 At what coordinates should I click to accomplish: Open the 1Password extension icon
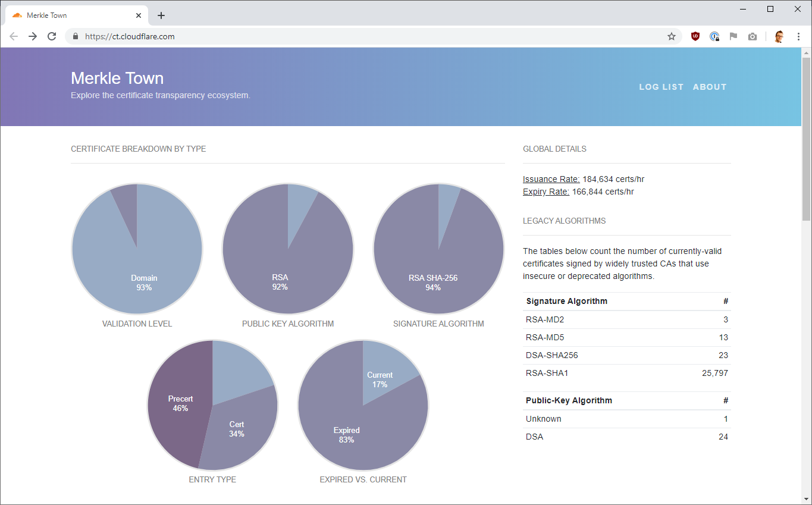pos(714,36)
